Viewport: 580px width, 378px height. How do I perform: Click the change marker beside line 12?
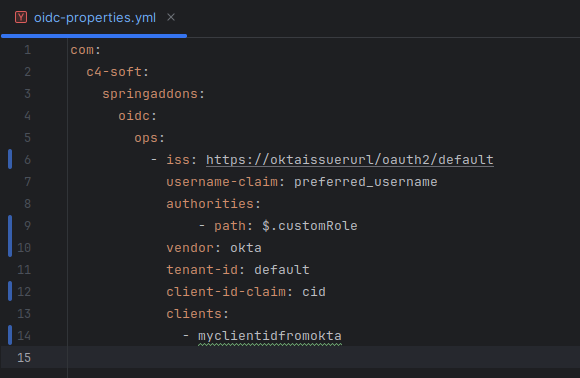click(x=10, y=291)
